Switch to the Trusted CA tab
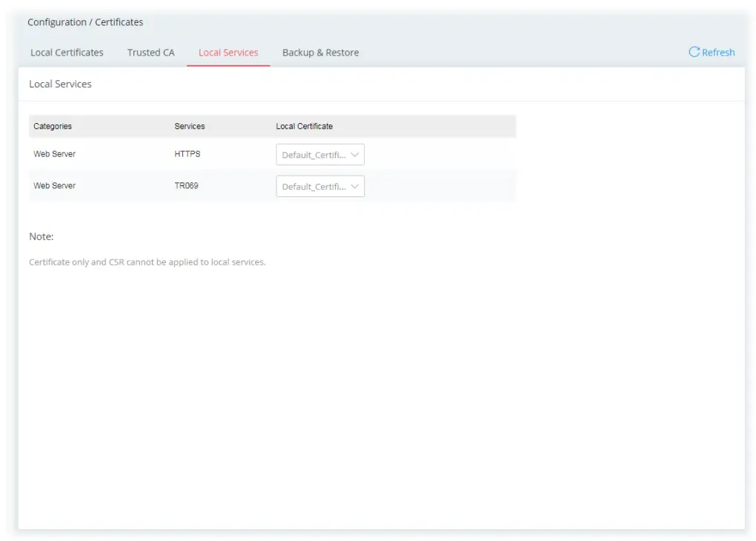 pos(150,52)
